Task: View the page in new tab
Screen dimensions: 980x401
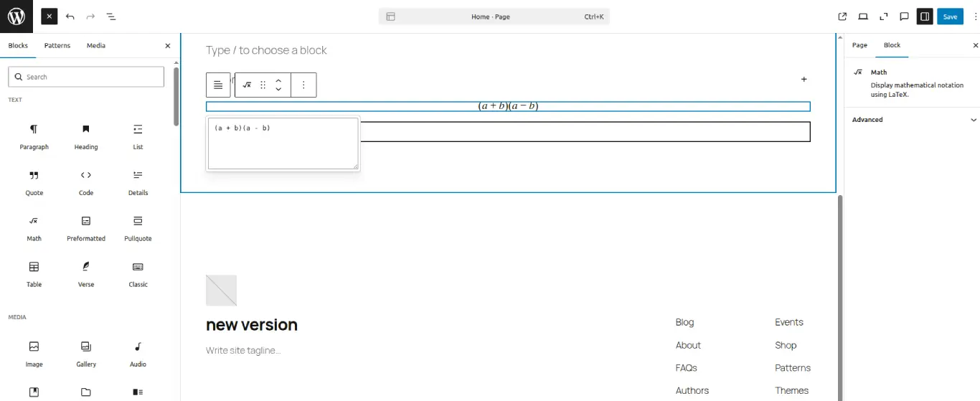Action: [842, 16]
